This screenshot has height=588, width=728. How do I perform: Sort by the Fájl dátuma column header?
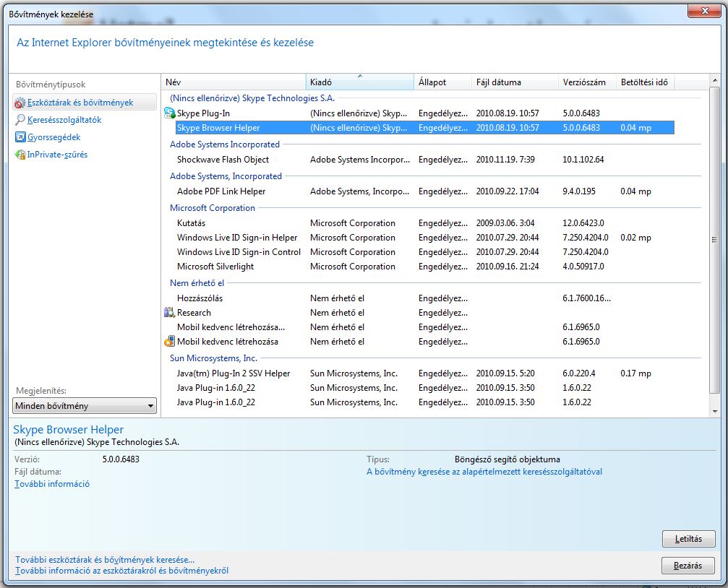[x=515, y=82]
